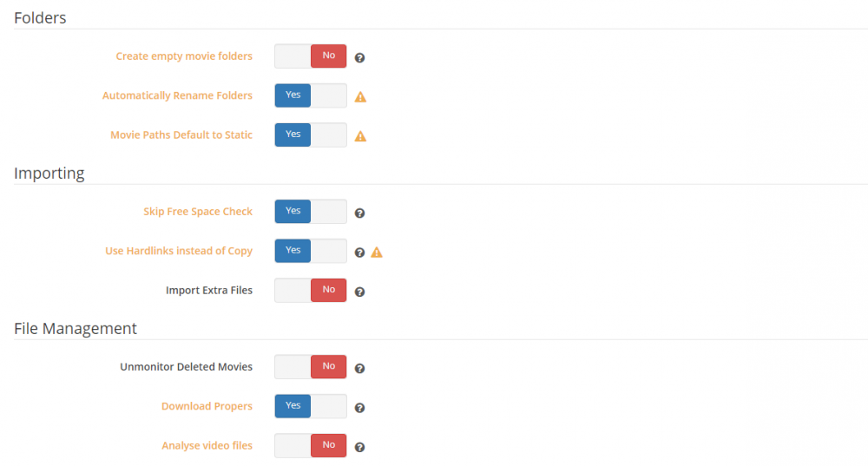Click the Importing section heading
The image size is (868, 466).
(x=49, y=174)
